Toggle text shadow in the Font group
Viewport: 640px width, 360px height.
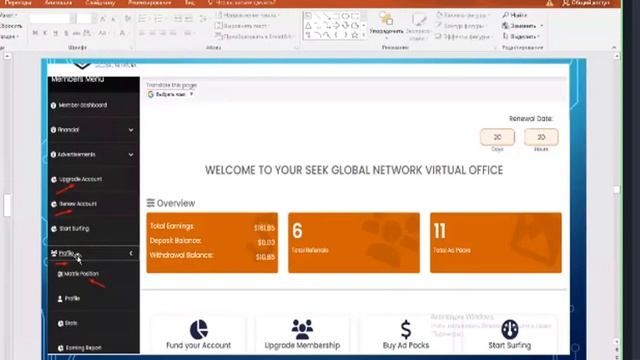click(66, 33)
